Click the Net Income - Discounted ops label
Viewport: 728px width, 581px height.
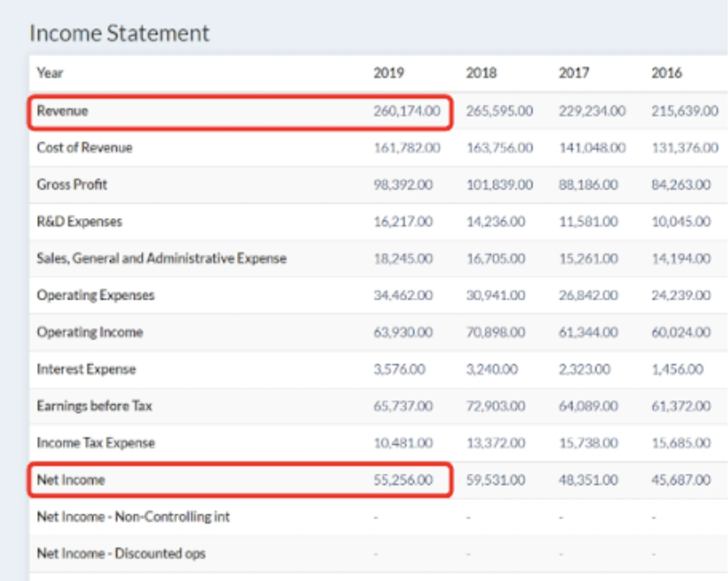click(x=121, y=553)
